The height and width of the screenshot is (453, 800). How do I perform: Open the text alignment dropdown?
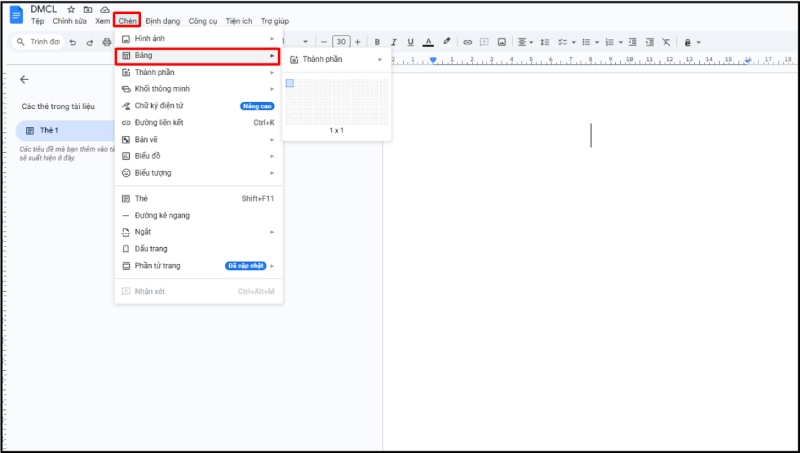[525, 42]
